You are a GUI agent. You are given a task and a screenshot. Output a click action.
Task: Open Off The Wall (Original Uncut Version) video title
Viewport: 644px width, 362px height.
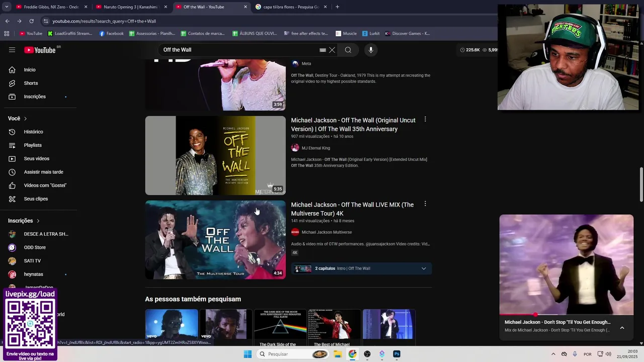[353, 125]
